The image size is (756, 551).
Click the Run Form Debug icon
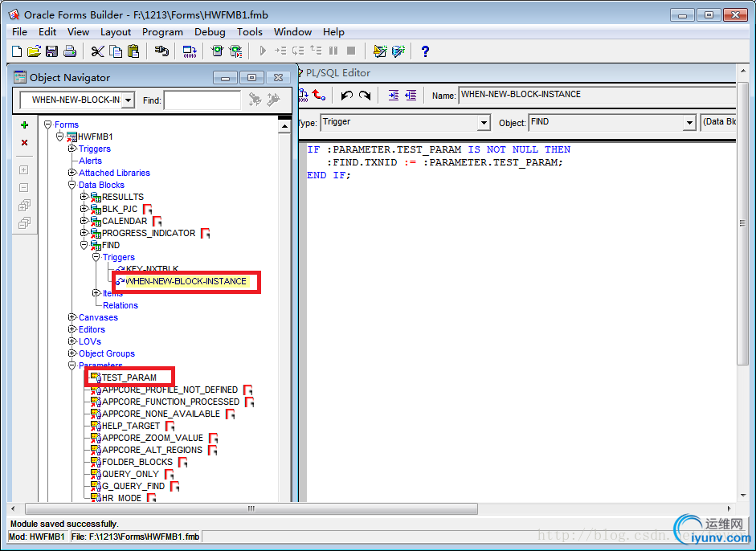pos(235,51)
